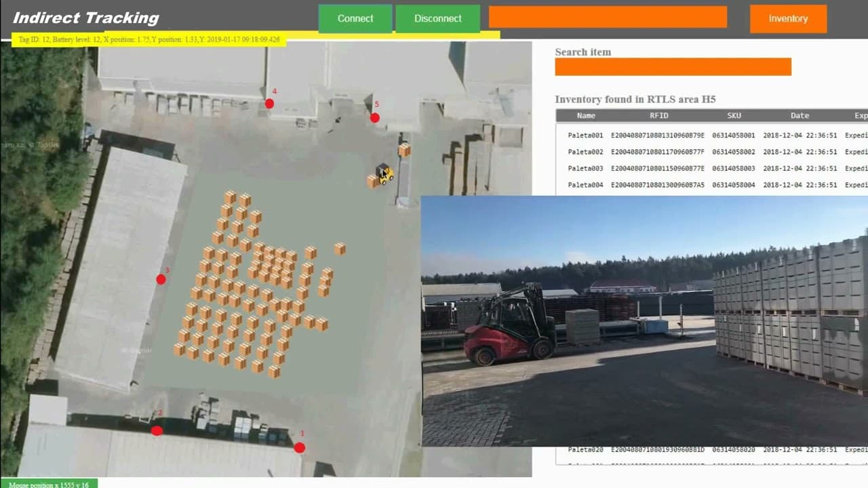Image resolution: width=868 pixels, height=488 pixels.
Task: Click anchor marker 3 on the map edge
Action: [x=161, y=279]
